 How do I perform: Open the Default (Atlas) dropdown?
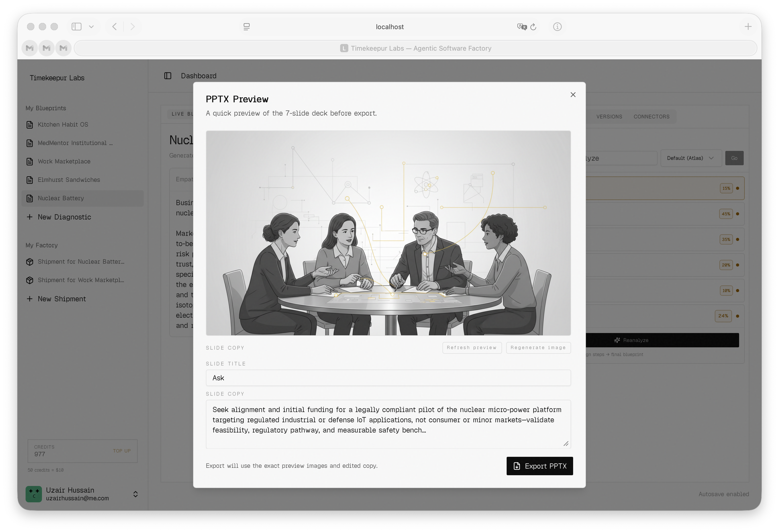[x=691, y=158]
